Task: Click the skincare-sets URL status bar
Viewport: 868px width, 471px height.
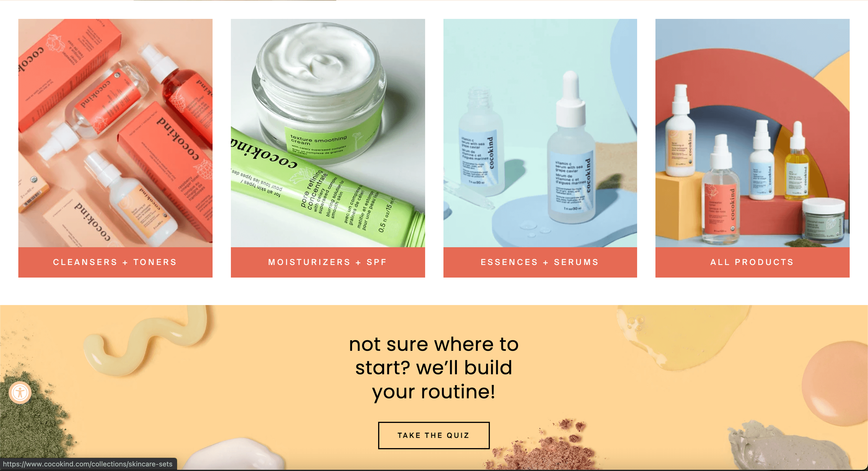Action: 88,464
